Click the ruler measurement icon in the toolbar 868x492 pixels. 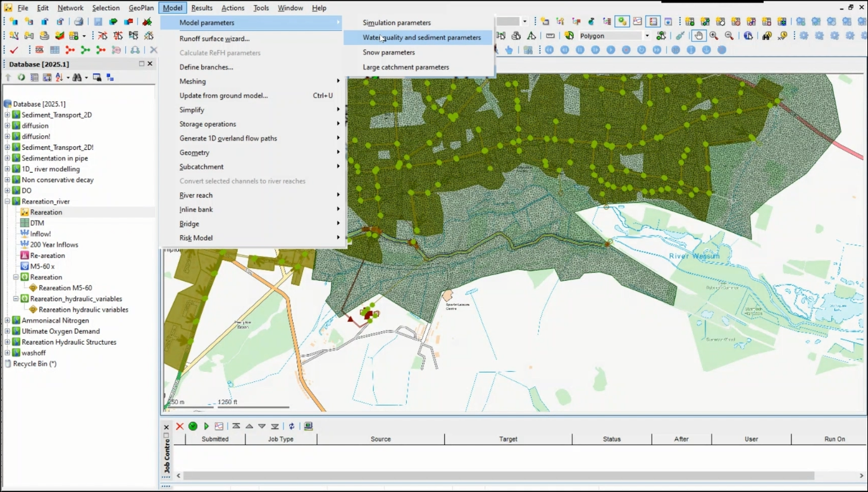click(x=550, y=36)
